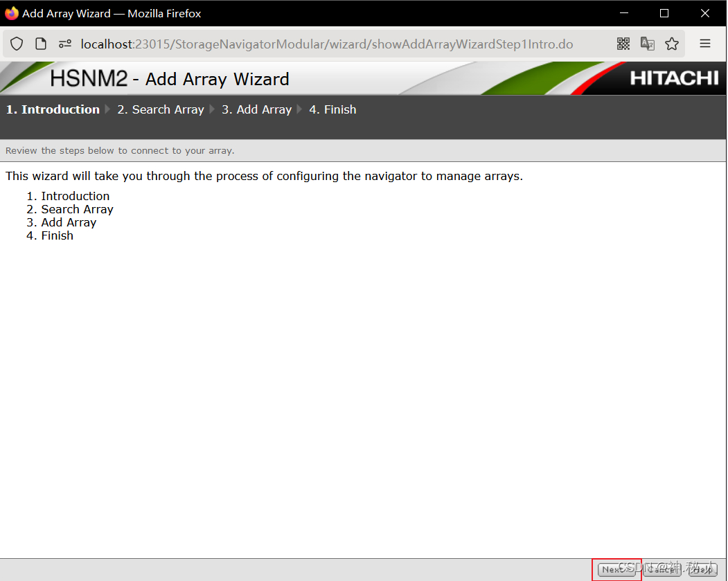
Task: Click the 'Review the steps below' instruction text
Action: click(120, 150)
